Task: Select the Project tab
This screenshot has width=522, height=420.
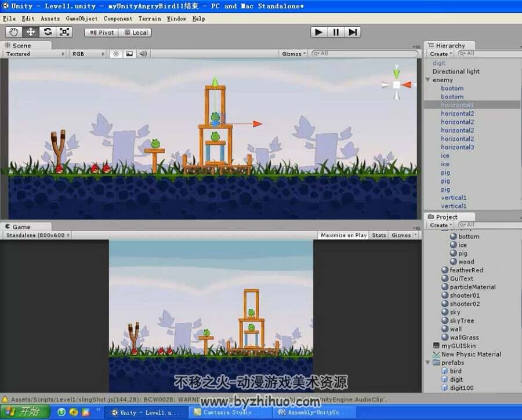Action: pos(449,217)
